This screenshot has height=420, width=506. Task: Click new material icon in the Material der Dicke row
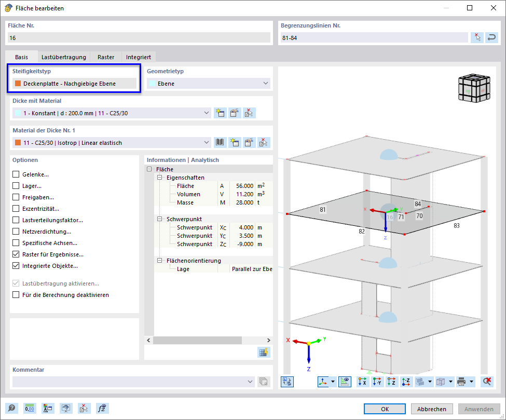pyautogui.click(x=235, y=143)
